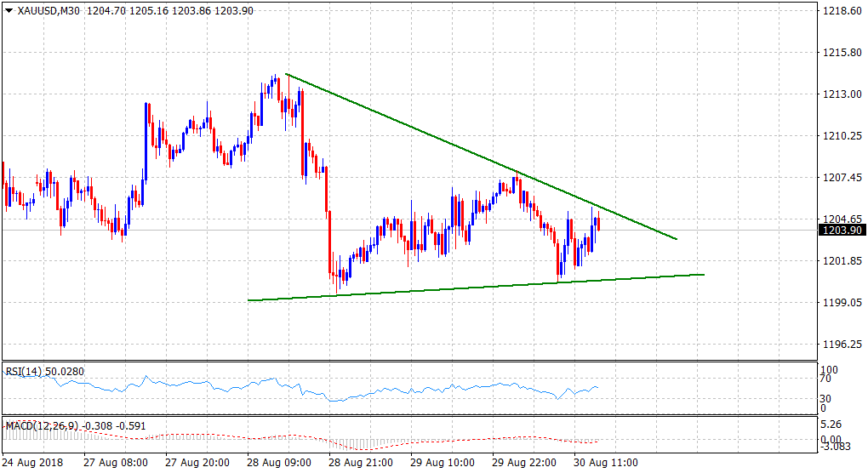Open the chart dropdown arrow beside XAUUSD
The height and width of the screenshot is (473, 868).
click(9, 10)
